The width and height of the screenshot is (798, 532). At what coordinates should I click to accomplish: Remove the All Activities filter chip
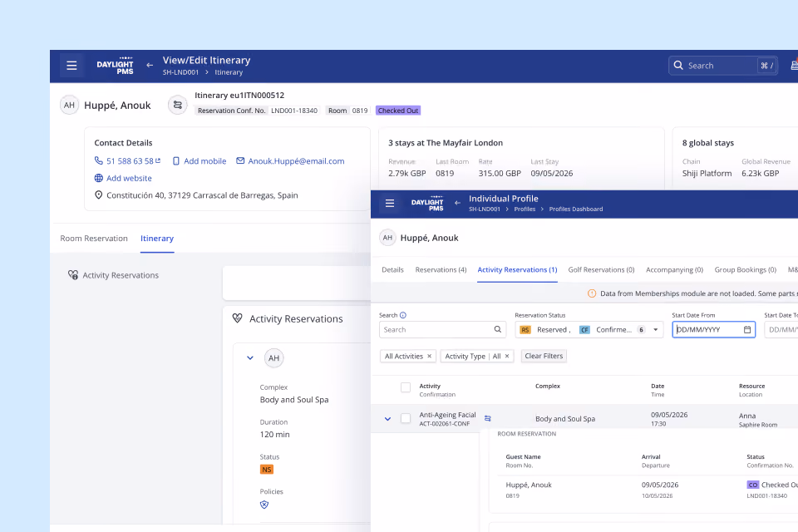pyautogui.click(x=429, y=357)
